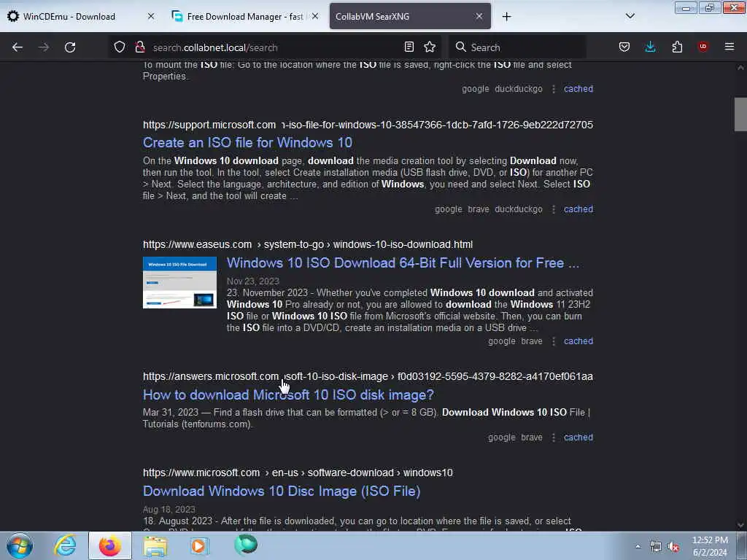Expand the list all tabs dropdown
The height and width of the screenshot is (560, 747).
pyautogui.click(x=630, y=16)
